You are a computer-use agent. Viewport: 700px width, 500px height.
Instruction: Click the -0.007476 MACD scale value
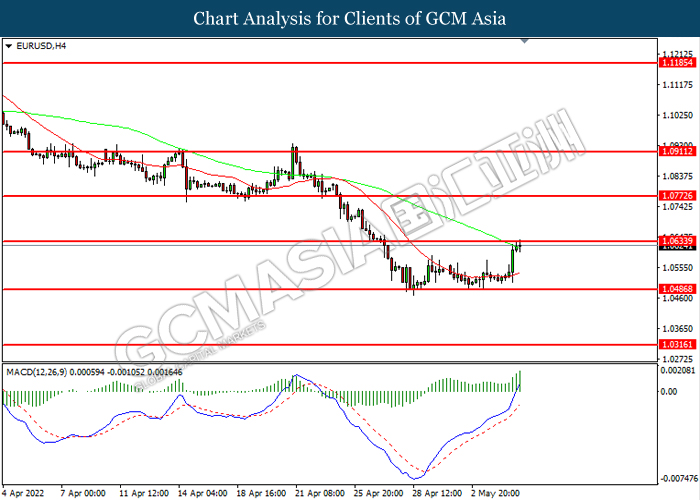pos(679,479)
